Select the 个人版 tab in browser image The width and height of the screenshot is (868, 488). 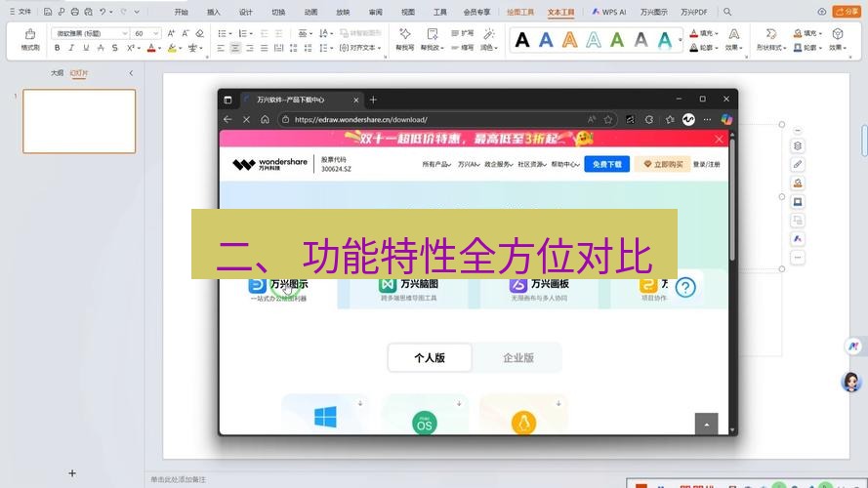pos(430,358)
